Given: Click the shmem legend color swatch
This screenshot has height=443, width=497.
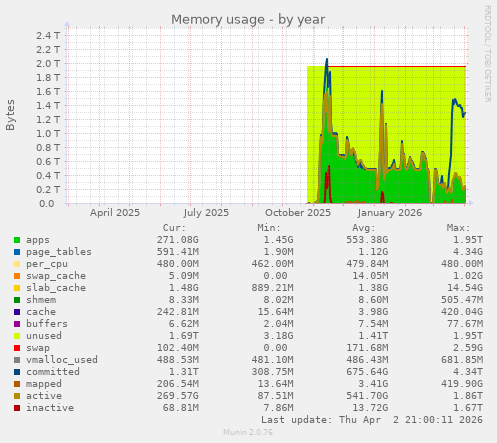Looking at the screenshot, I should point(17,300).
